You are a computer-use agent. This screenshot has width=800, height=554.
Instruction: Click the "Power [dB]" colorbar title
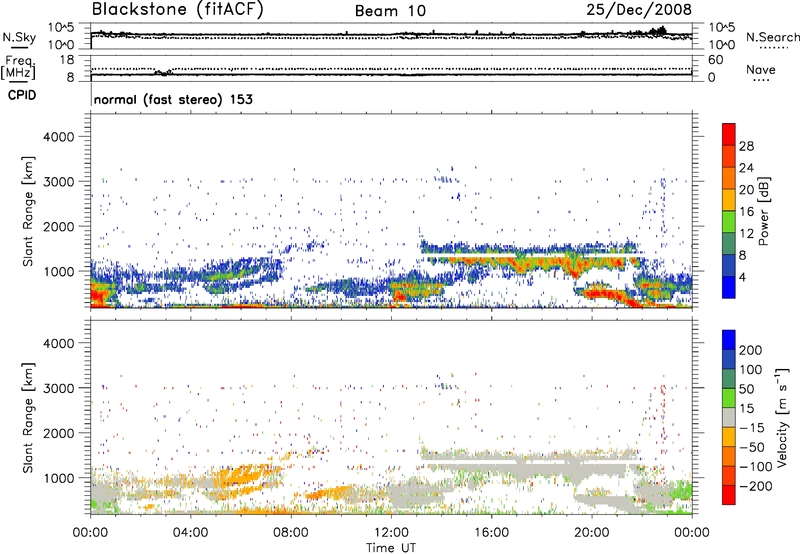tap(764, 211)
